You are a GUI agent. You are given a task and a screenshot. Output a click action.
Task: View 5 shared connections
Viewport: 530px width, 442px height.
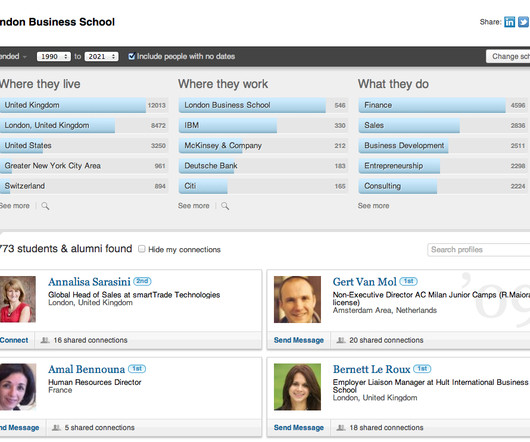(x=100, y=428)
